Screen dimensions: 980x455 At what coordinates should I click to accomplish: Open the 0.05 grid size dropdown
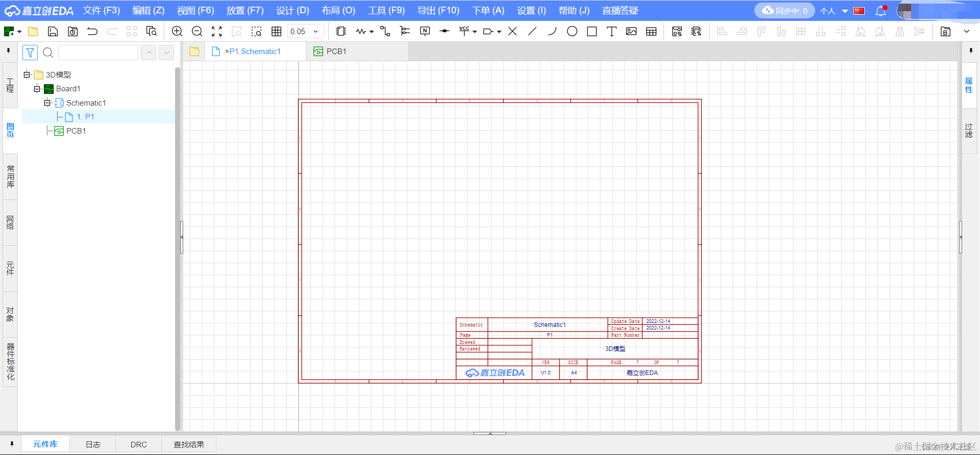click(305, 32)
